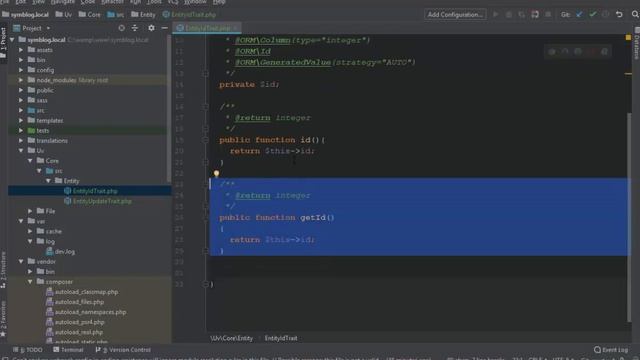Fold the id() function using the gutter marker
640x360 pixels.
pos(205,140)
